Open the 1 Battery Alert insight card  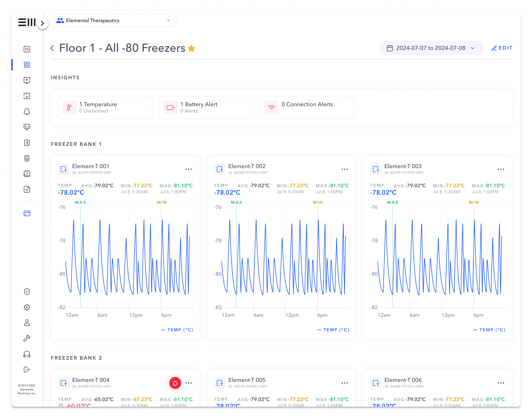206,107
